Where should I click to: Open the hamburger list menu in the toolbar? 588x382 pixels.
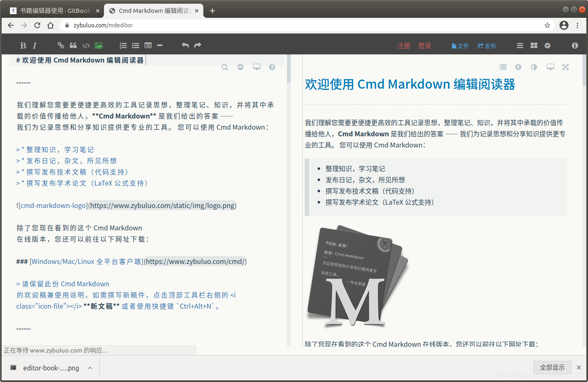pyautogui.click(x=520, y=46)
